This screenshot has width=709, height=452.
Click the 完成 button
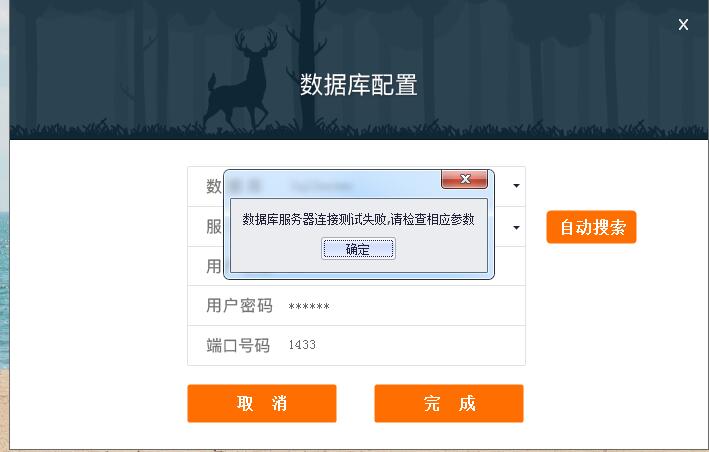449,403
